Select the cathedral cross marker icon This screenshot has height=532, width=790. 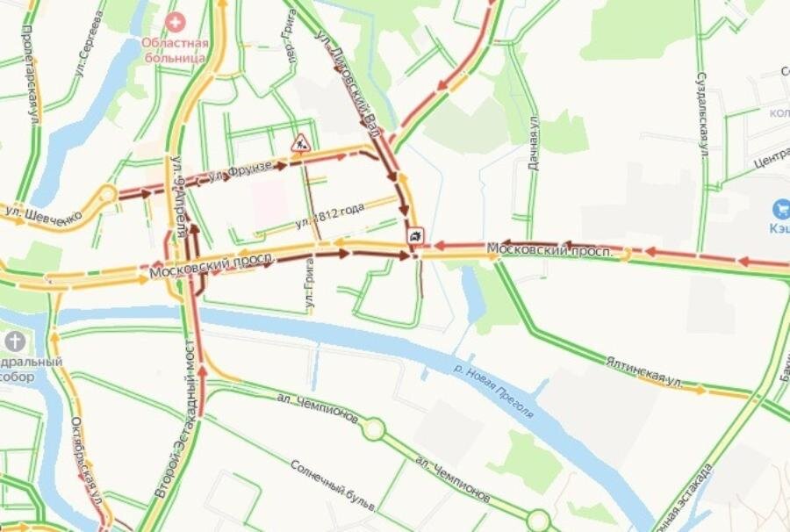pos(15,341)
